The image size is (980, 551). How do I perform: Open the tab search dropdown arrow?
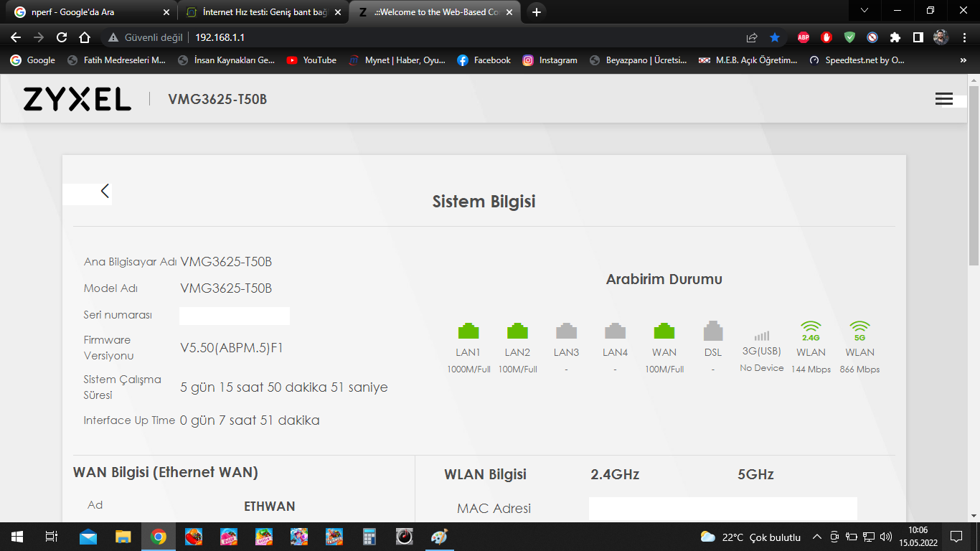tap(864, 11)
